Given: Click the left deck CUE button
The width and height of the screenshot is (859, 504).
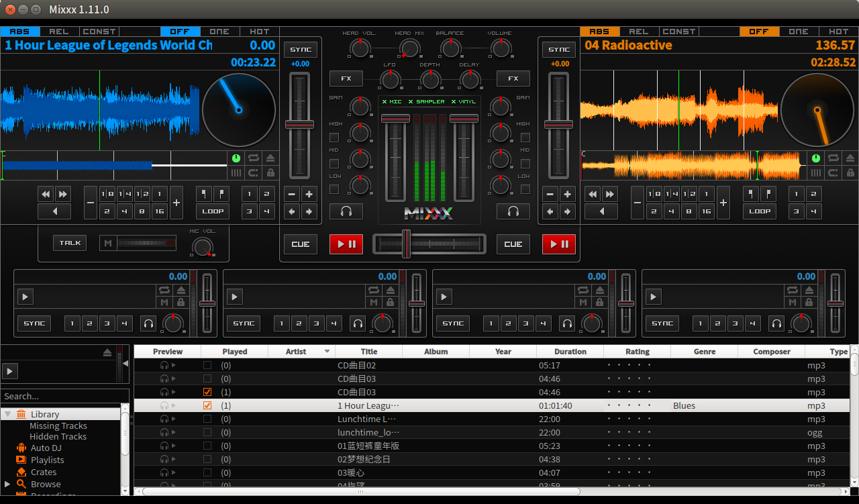Looking at the screenshot, I should 301,244.
